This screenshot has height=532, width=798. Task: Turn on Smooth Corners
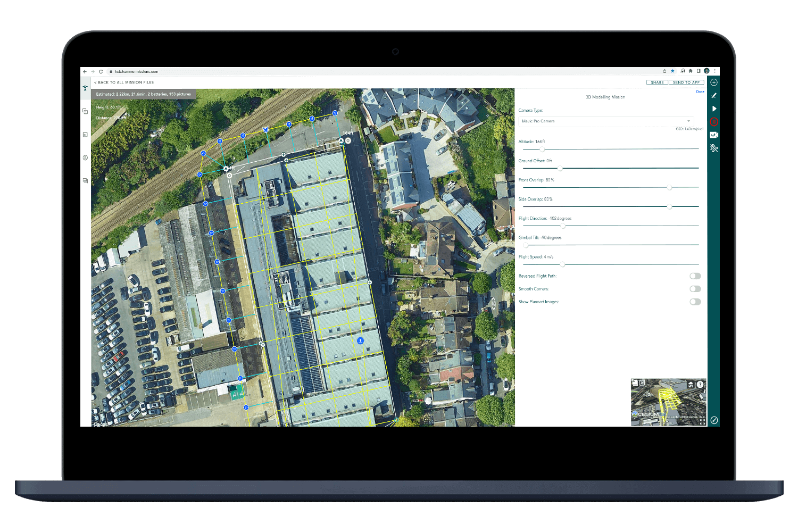pos(695,288)
